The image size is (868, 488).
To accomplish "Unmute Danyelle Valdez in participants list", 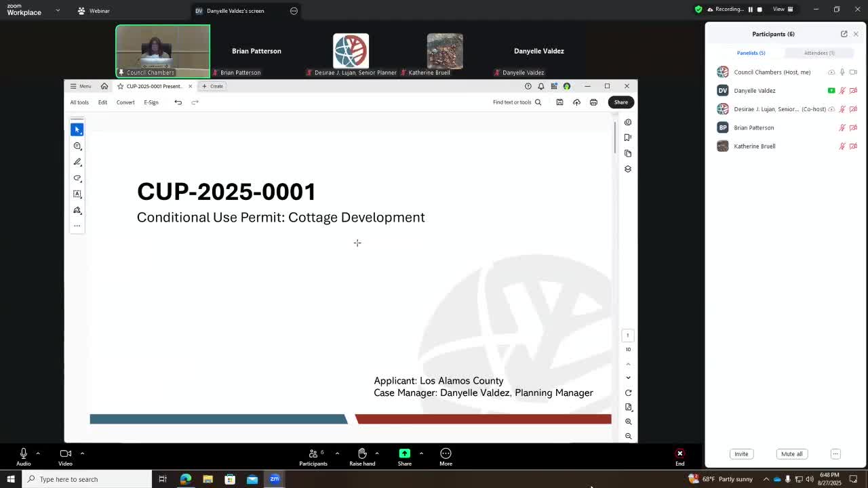I will 842,90.
